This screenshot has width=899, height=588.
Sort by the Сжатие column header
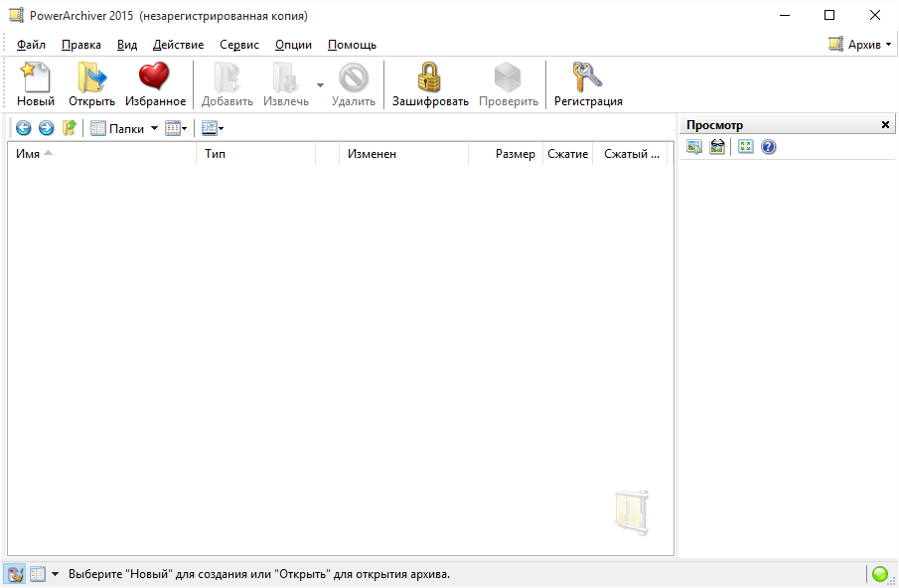pos(567,154)
